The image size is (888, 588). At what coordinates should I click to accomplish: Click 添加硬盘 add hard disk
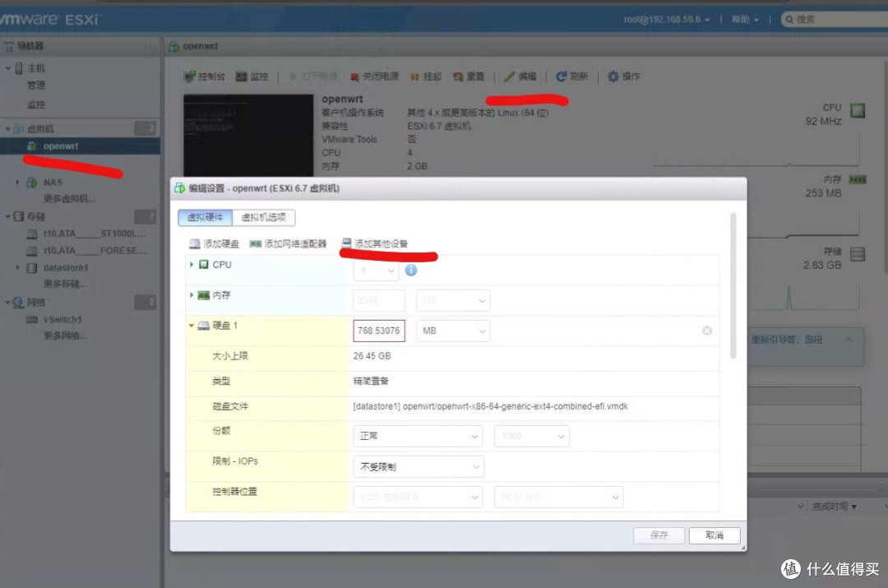tap(214, 243)
